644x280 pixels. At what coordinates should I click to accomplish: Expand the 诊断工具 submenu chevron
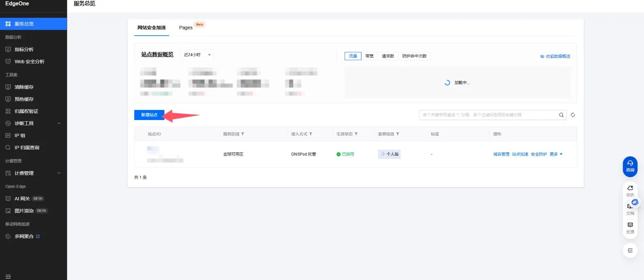59,123
